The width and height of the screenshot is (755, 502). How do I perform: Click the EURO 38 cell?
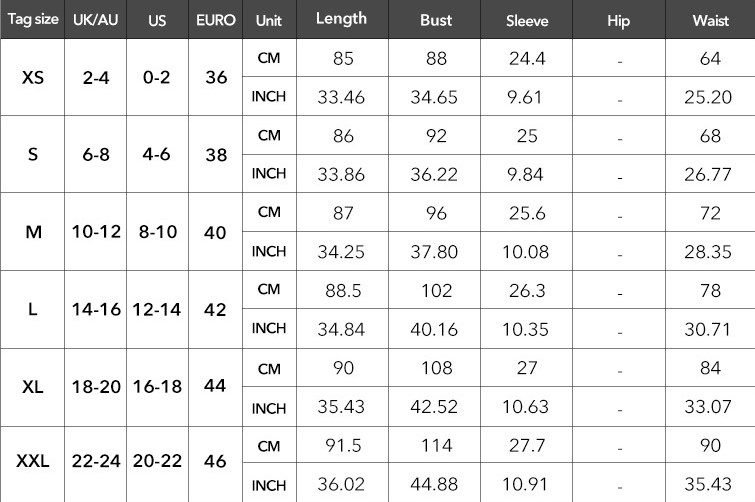pyautogui.click(x=216, y=155)
